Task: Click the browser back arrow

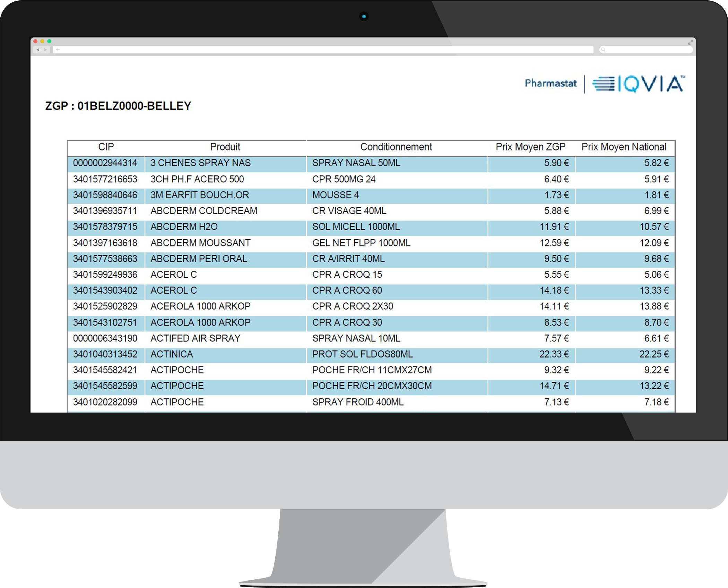Action: (x=38, y=50)
